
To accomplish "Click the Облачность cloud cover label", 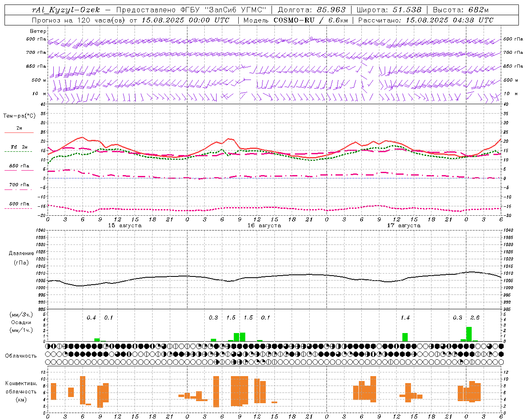I will [21, 356].
